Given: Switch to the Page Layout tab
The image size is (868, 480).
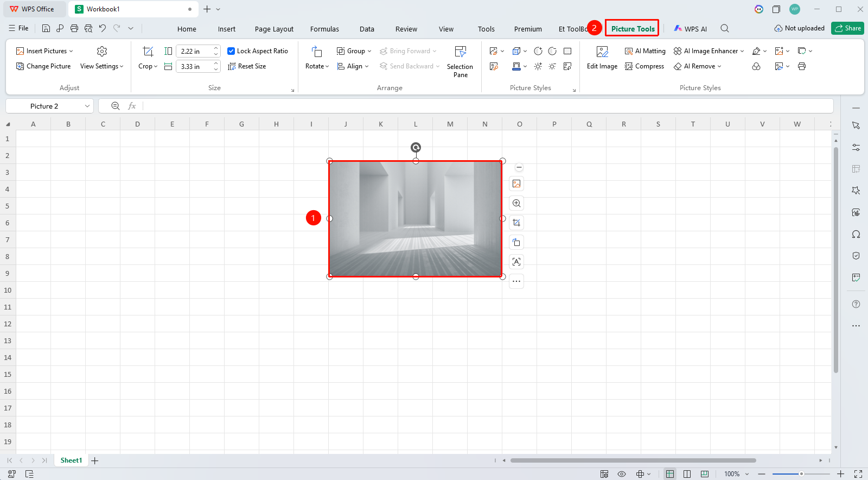Looking at the screenshot, I should [x=274, y=29].
